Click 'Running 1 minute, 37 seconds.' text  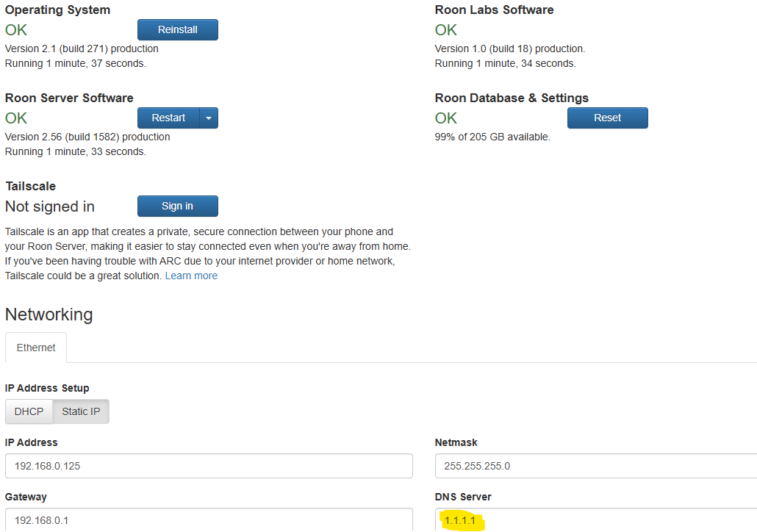pos(75,64)
